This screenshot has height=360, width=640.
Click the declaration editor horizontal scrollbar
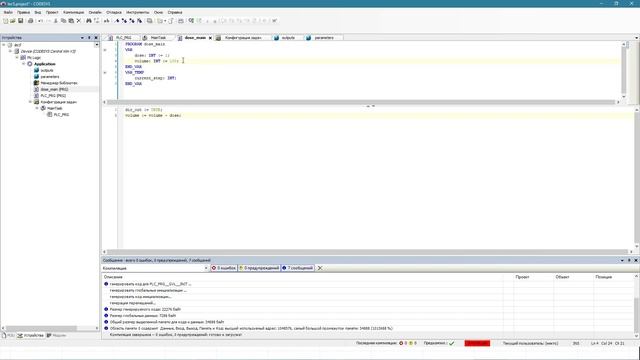361,102
